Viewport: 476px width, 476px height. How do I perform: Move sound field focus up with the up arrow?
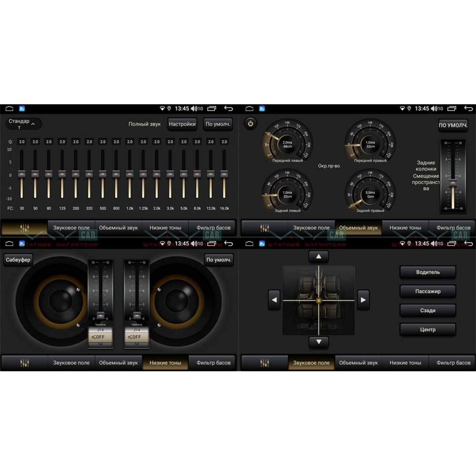(318, 256)
